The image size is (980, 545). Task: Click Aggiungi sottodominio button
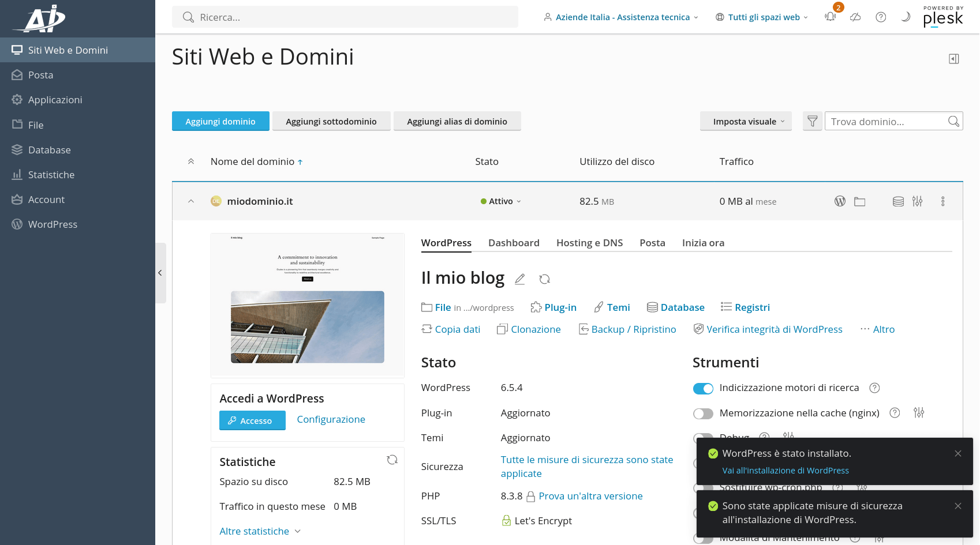click(331, 121)
